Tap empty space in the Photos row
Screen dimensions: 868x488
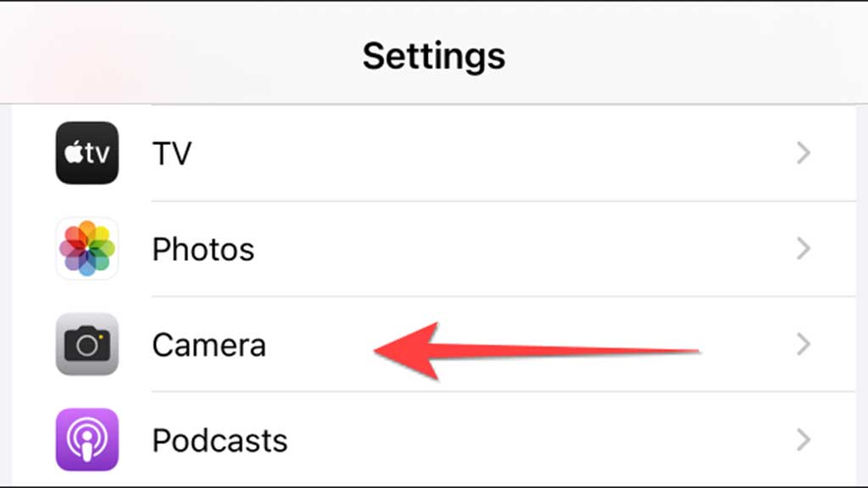click(509, 249)
